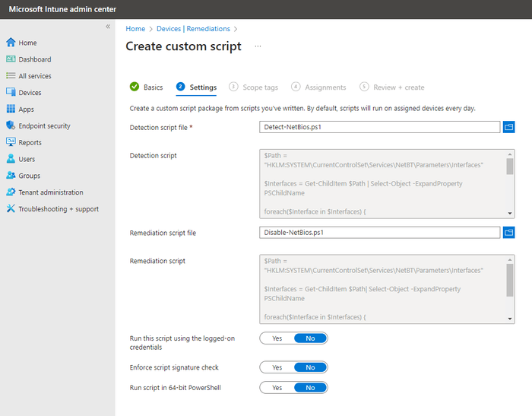Open the Home breadcrumb link

tap(135, 29)
